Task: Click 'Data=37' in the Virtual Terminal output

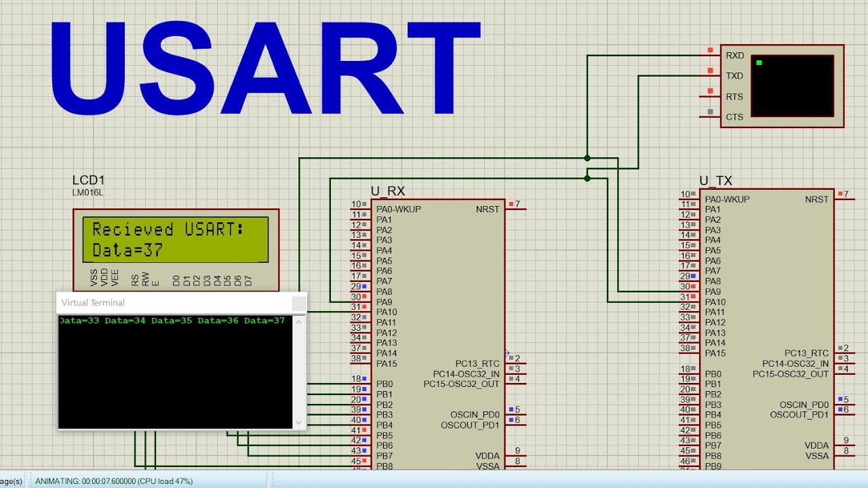Action: point(264,321)
